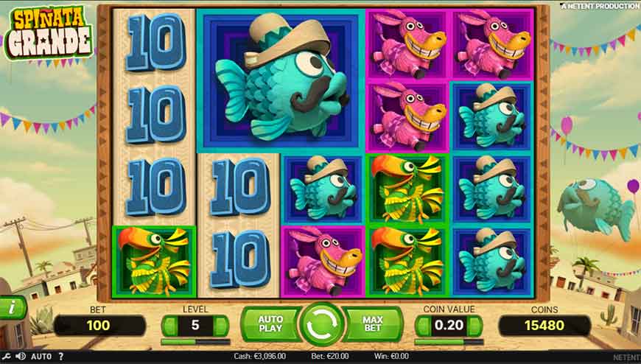641x364 pixels.
Task: Decrease the bet level with the left arrow
Action: click(169, 326)
